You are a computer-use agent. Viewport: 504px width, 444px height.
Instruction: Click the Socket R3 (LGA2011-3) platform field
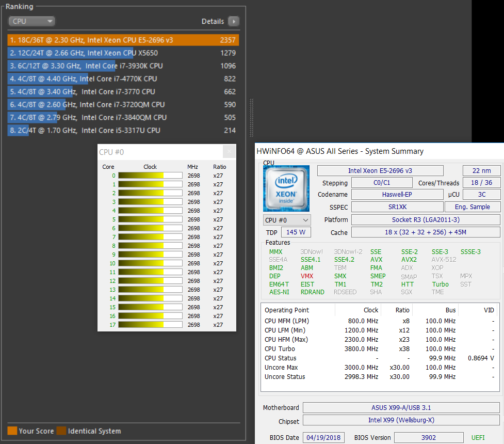(426, 220)
